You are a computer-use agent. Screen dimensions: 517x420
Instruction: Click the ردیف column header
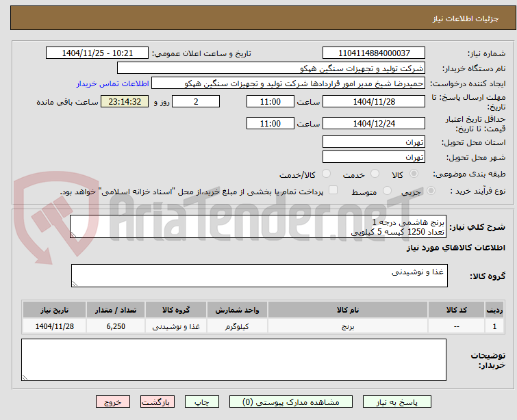tap(494, 310)
